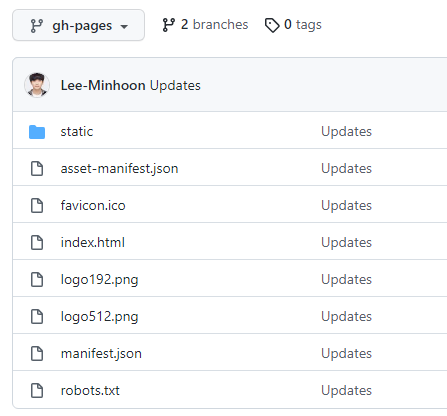Click the tag icon beside 0 tags
Image resolution: width=447 pixels, height=416 pixels.
click(x=272, y=25)
